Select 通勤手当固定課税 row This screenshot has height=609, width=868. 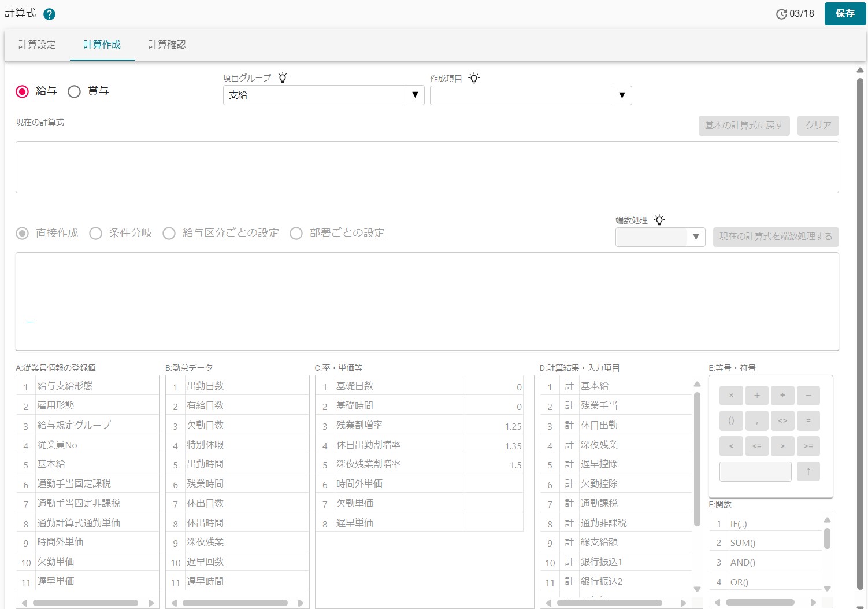88,483
